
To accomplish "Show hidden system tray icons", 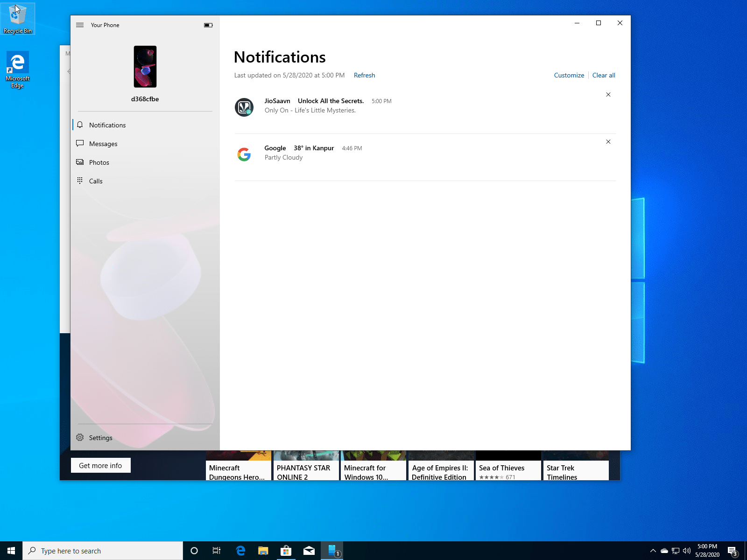I will click(x=653, y=551).
